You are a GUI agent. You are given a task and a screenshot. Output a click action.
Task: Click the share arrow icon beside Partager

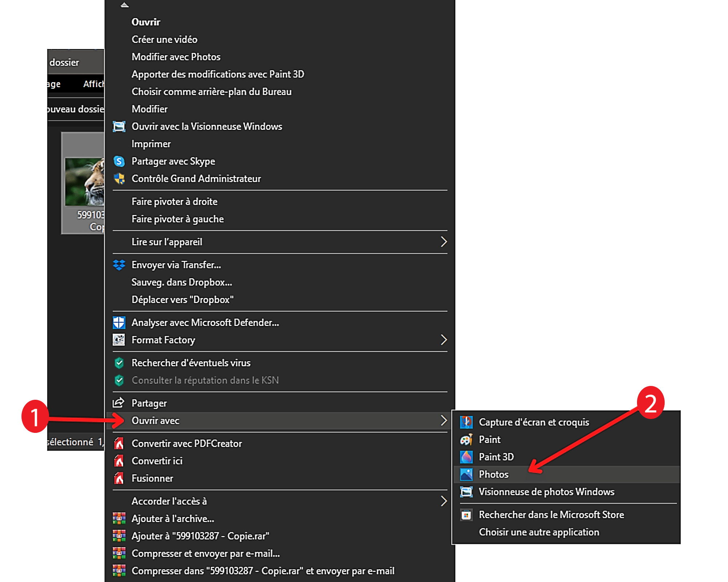119,403
